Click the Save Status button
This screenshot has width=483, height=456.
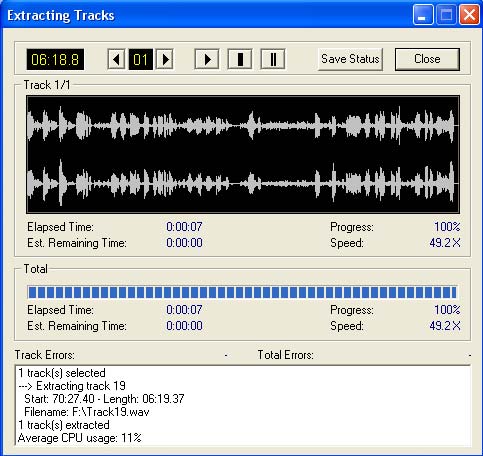(350, 59)
